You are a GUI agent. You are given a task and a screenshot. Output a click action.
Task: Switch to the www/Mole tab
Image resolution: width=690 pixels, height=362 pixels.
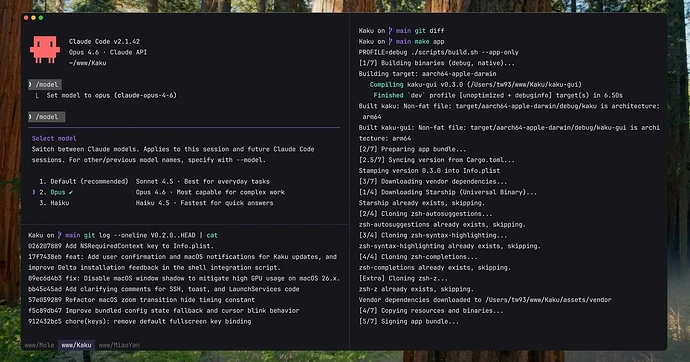point(39,345)
